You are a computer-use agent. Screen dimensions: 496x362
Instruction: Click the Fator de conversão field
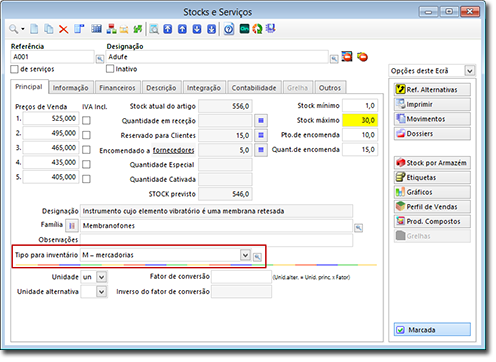241,277
